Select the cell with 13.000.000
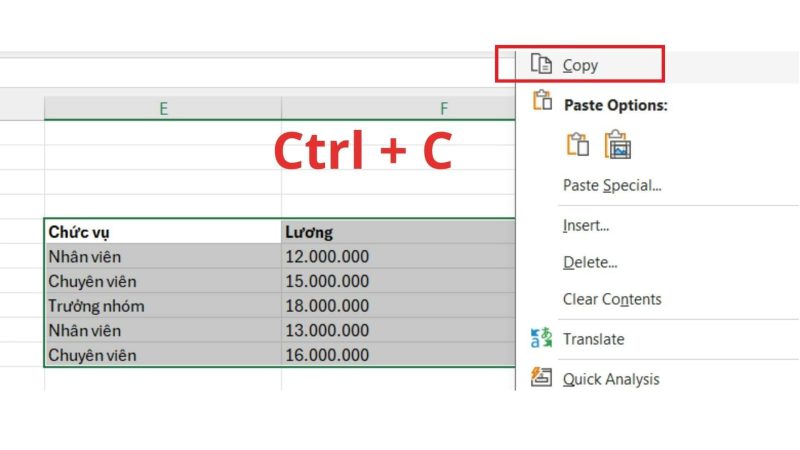Screen dimensions: 800x450 [x=398, y=330]
